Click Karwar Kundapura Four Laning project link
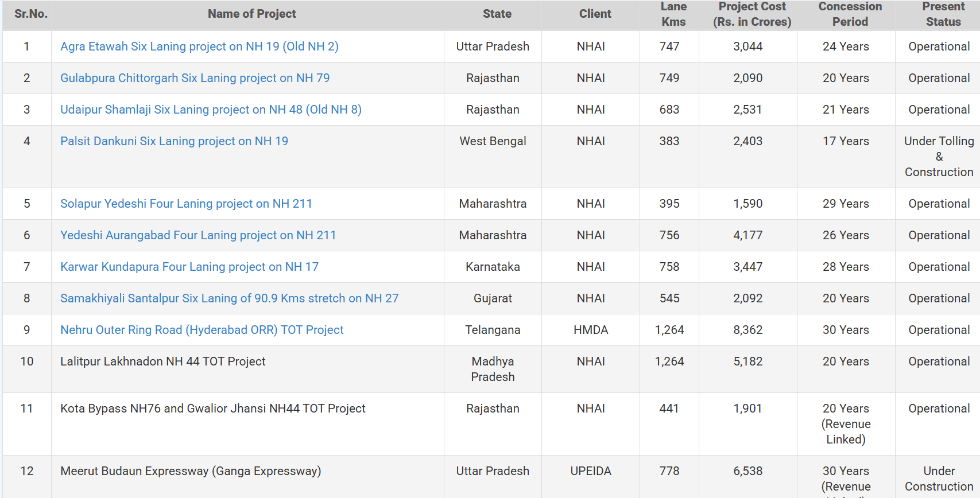The height and width of the screenshot is (498, 980). 189,267
